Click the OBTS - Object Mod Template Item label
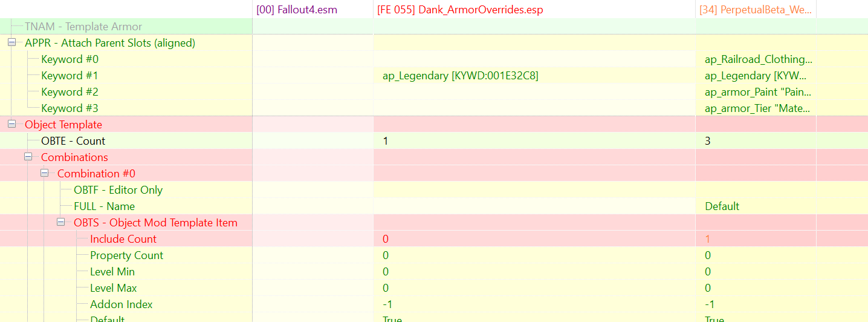868x322 pixels. point(155,223)
